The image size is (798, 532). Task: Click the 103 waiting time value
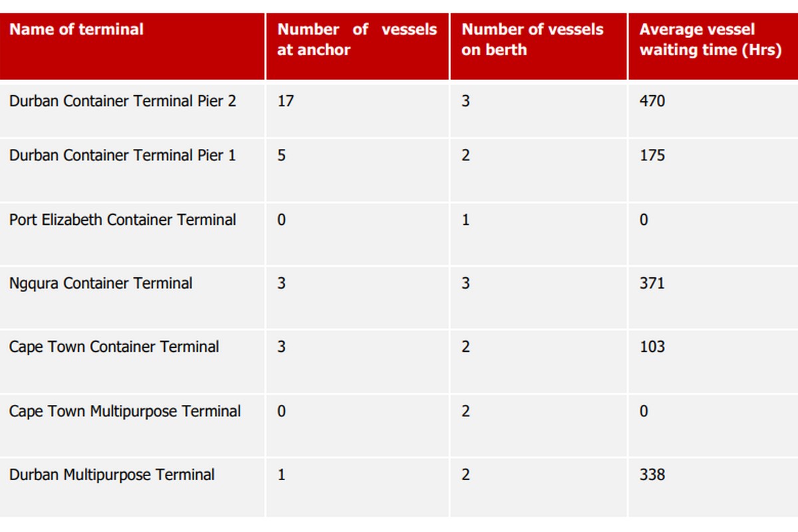(652, 347)
